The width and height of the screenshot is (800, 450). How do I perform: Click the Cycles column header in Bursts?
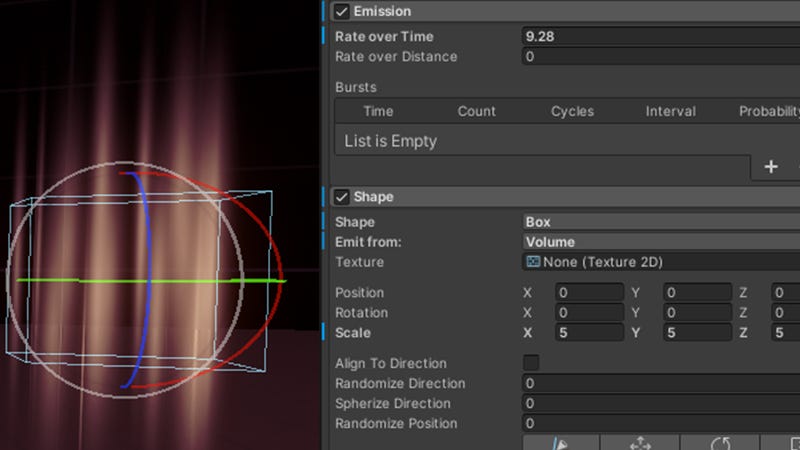click(x=572, y=111)
